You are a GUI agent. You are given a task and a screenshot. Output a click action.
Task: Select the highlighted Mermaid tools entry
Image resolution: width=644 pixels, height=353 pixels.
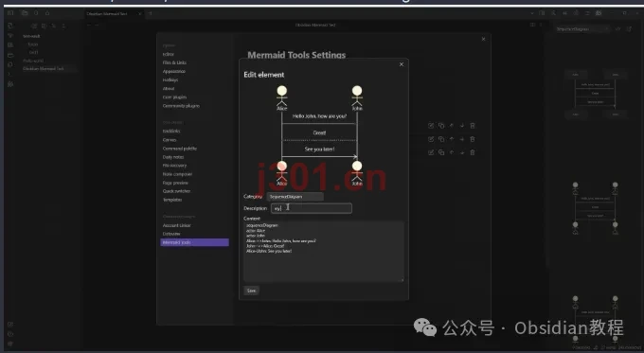point(195,242)
